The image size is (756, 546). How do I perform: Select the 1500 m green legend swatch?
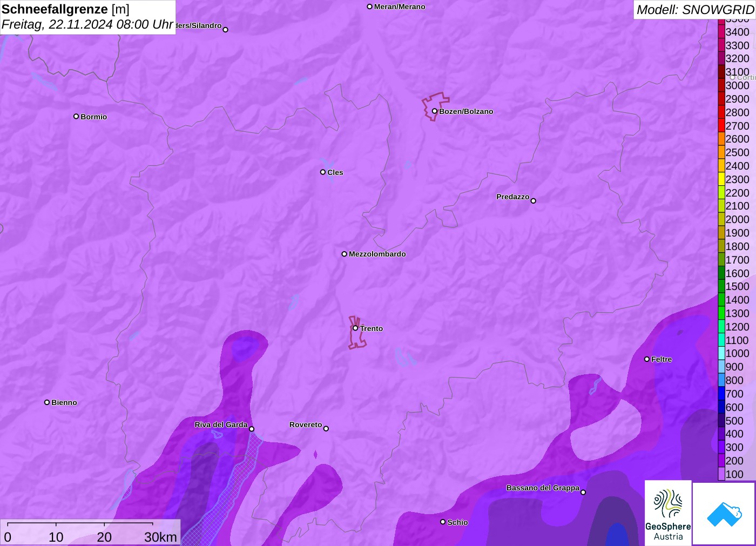(721, 286)
